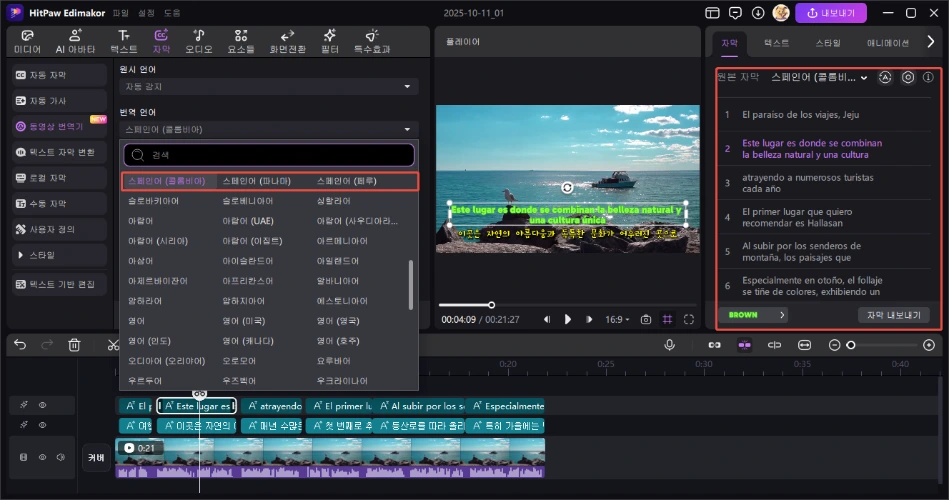Toggle visibility of the video track
This screenshot has height=500, width=949.
(43, 457)
